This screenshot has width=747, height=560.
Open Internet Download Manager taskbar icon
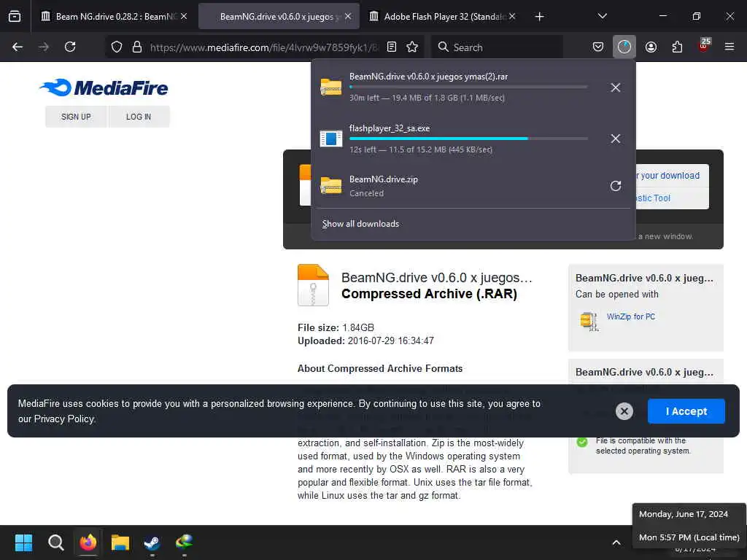pos(185,542)
